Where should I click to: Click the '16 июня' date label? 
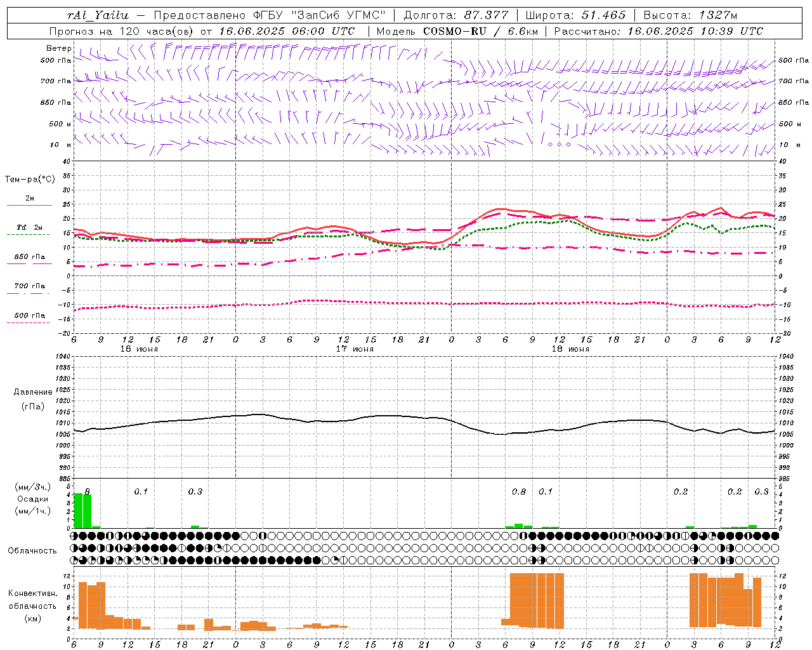139,349
